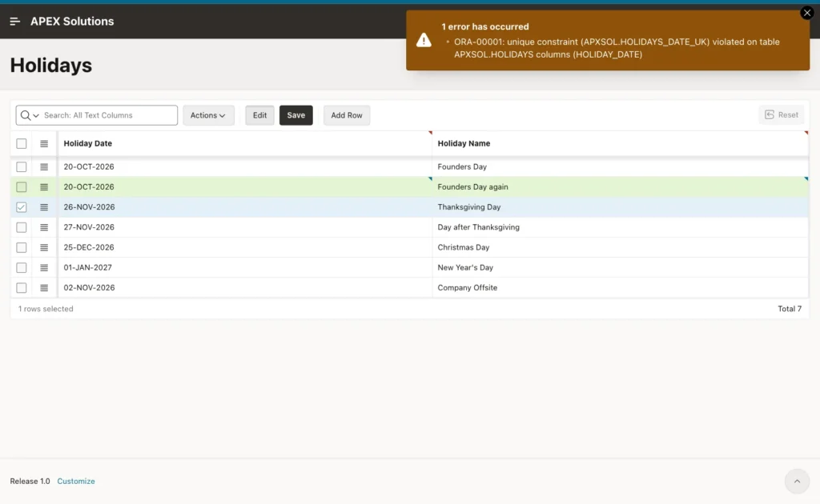Open the Actions dropdown menu

click(x=208, y=115)
